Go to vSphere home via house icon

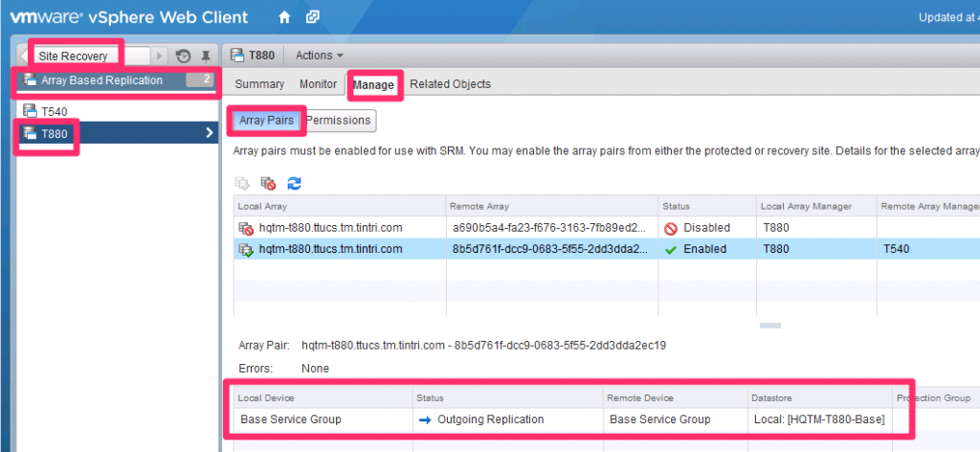284,17
